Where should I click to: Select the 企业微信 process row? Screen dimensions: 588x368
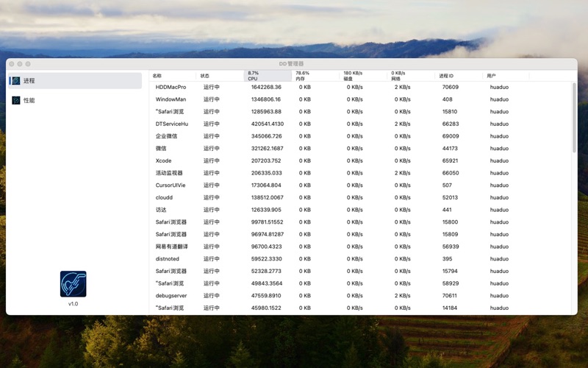pyautogui.click(x=361, y=136)
